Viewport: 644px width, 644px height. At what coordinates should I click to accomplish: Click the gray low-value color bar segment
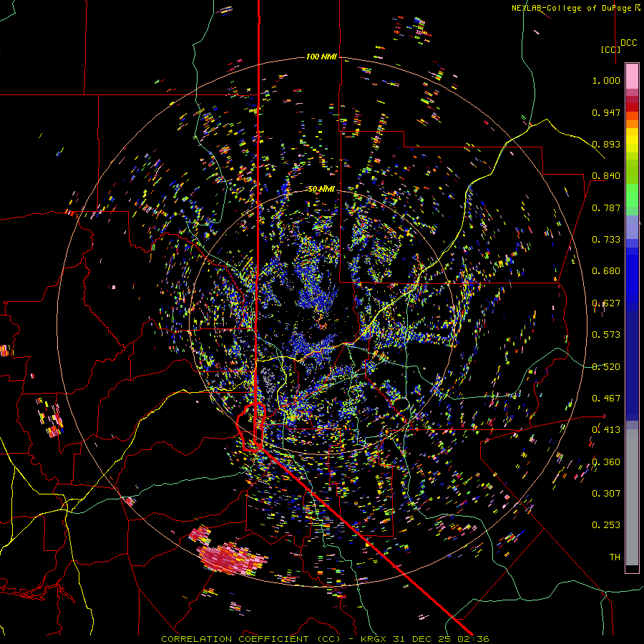tap(632, 497)
